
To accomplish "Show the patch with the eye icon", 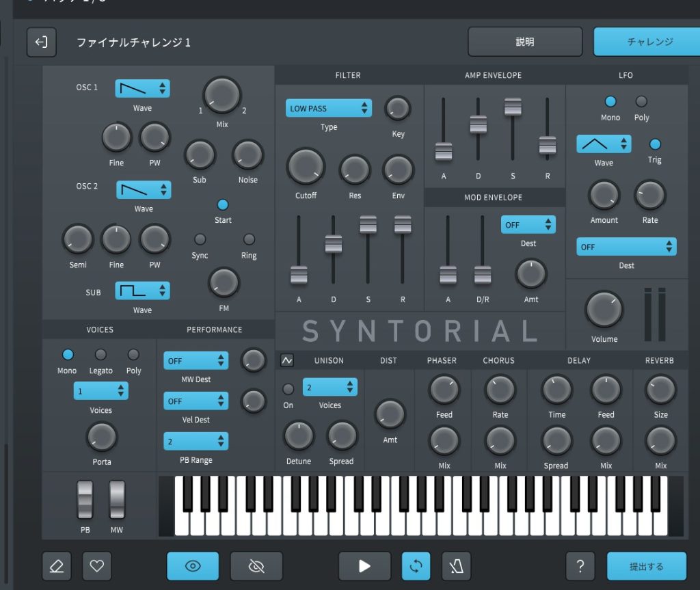I will [x=193, y=566].
